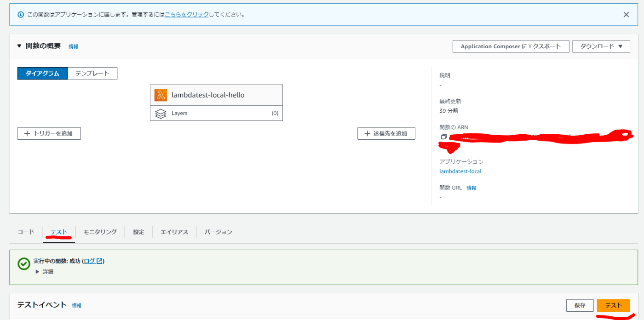Click the 保存 button

(580, 305)
